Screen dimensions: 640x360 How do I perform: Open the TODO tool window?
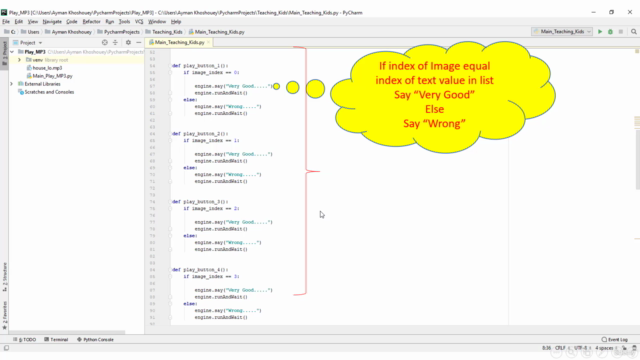(x=24, y=340)
